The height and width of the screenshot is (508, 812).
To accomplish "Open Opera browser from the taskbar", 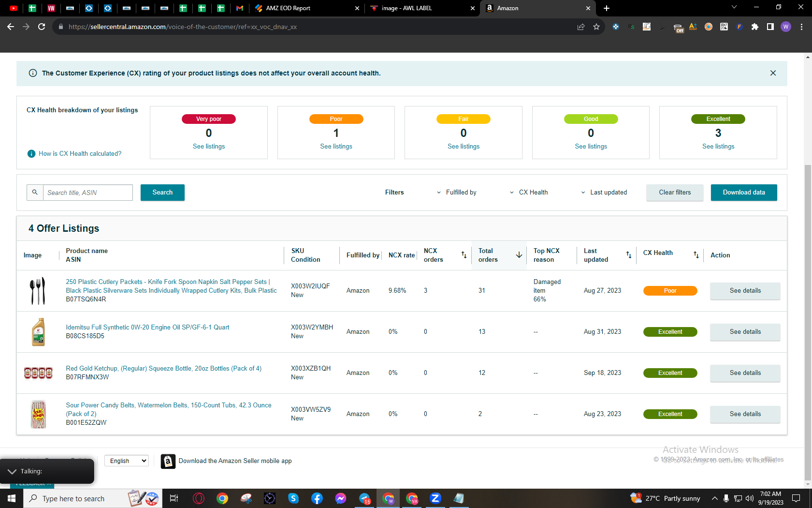I will [199, 498].
